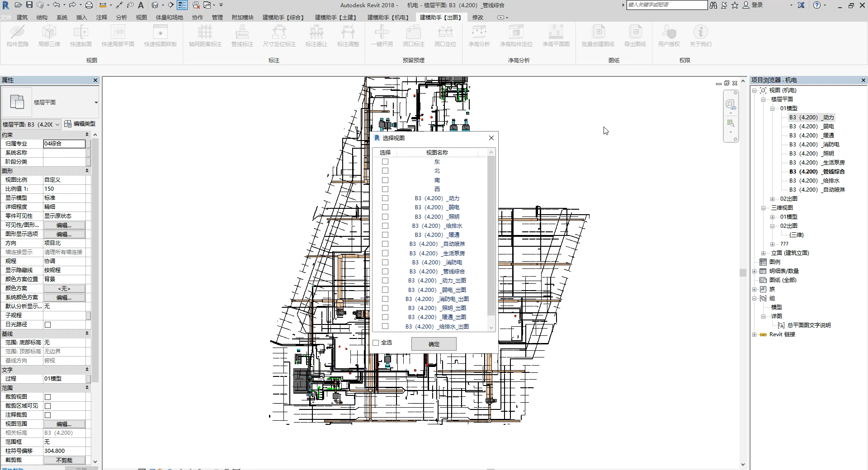Click the 一键开洞 ribbon icon
The width and height of the screenshot is (868, 470).
pos(382,33)
